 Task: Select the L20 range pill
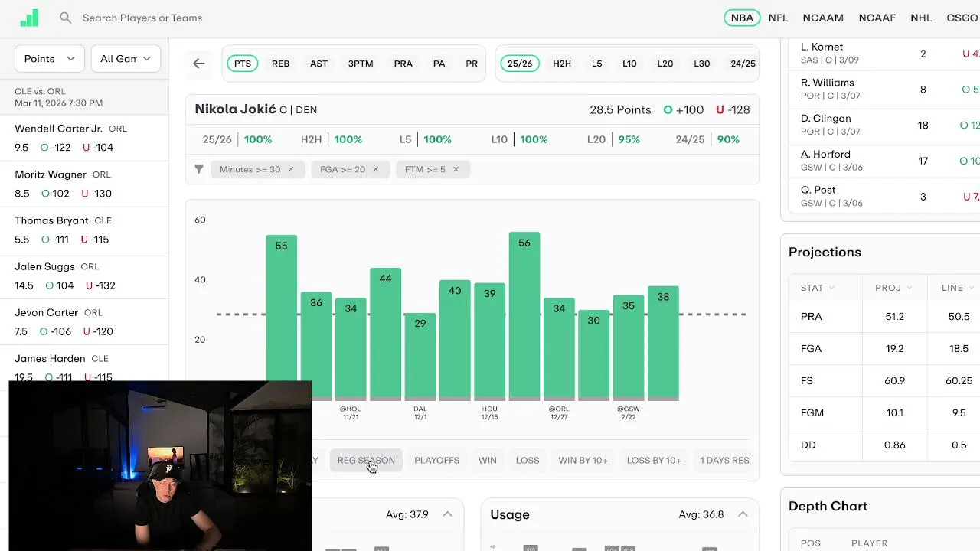pos(665,64)
